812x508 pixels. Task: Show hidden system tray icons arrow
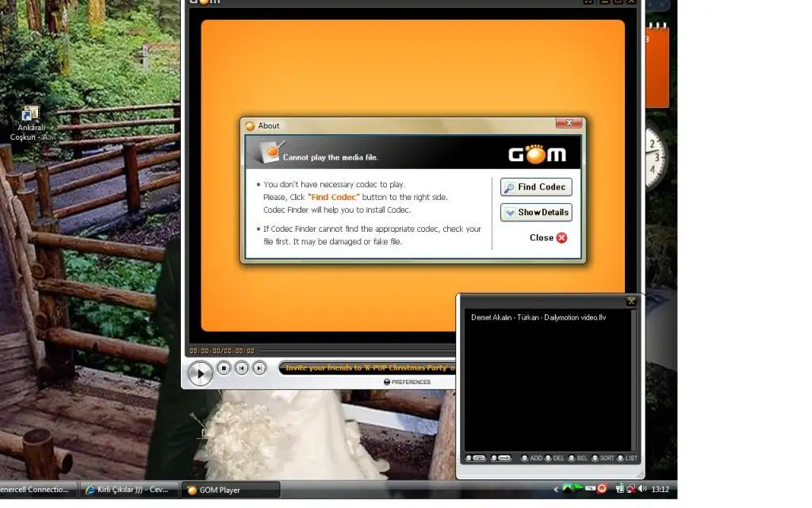(556, 489)
